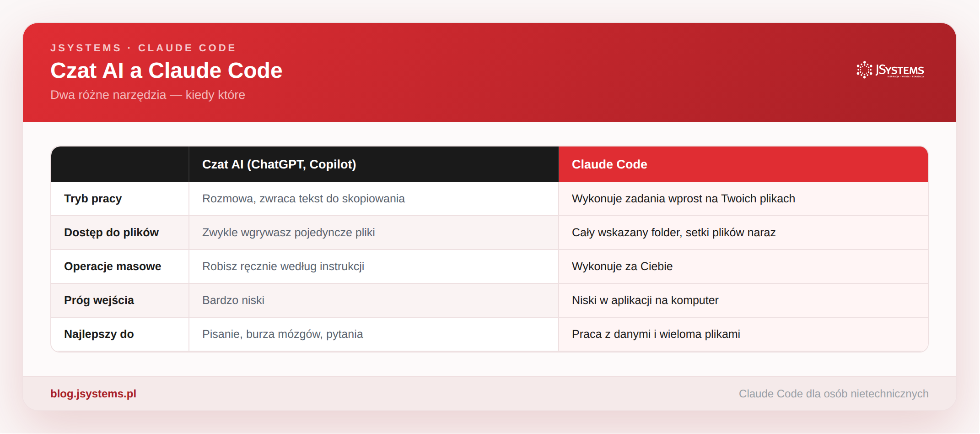The height and width of the screenshot is (434, 980).
Task: Click subtitle 'Dwa różne narzędzia — kiedy które'
Action: pos(148,95)
